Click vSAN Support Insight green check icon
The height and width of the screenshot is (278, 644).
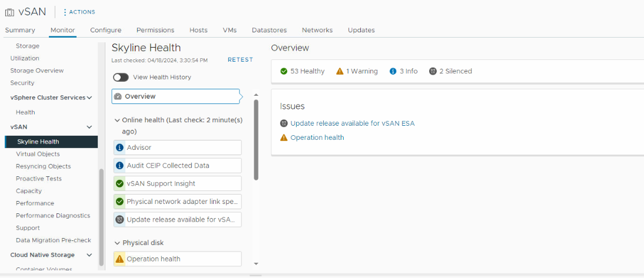pyautogui.click(x=119, y=184)
